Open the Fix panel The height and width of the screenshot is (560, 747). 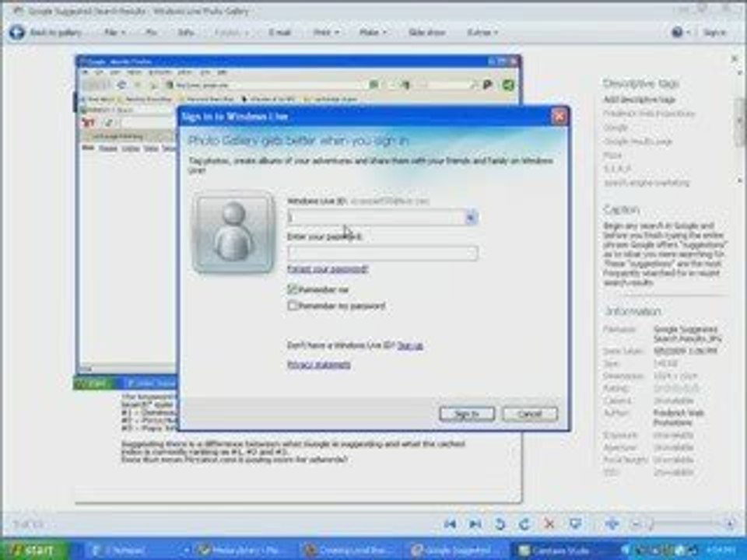pos(151,33)
